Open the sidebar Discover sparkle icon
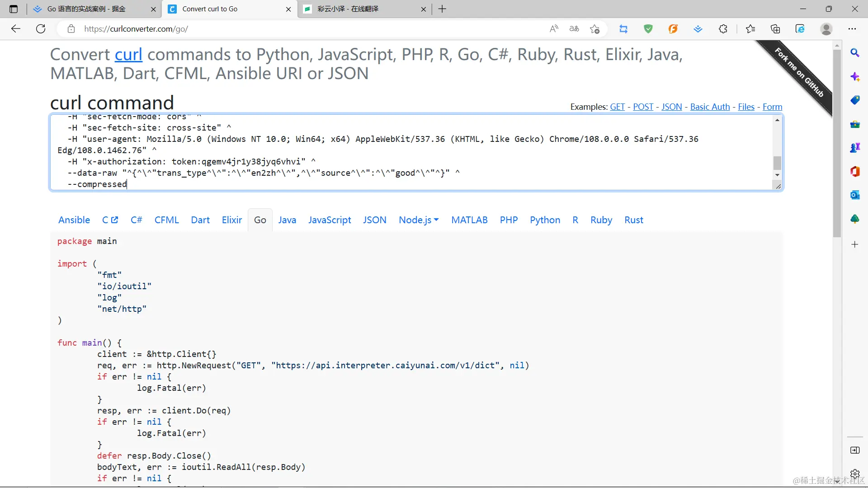Image resolution: width=868 pixels, height=488 pixels. tap(855, 77)
